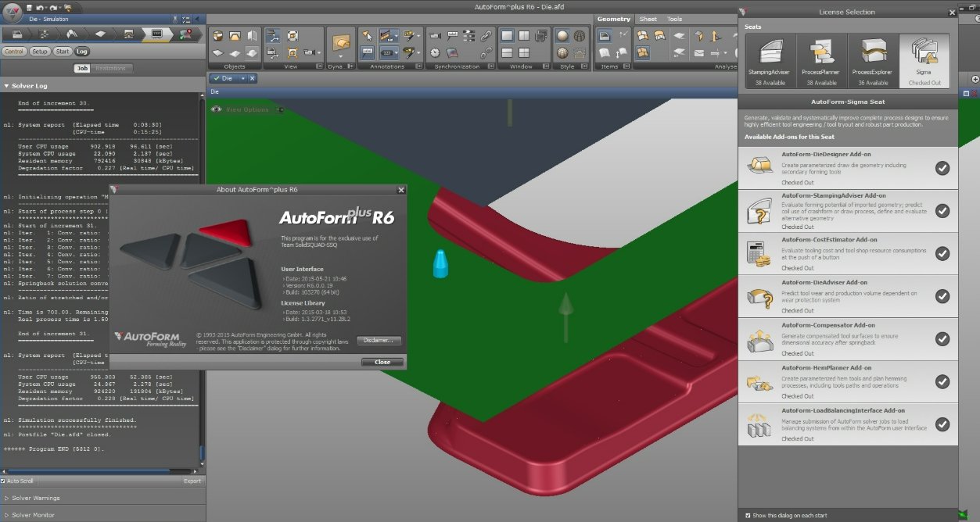Open the Die view tab dropdown arrow
The height and width of the screenshot is (522, 980).
click(243, 79)
